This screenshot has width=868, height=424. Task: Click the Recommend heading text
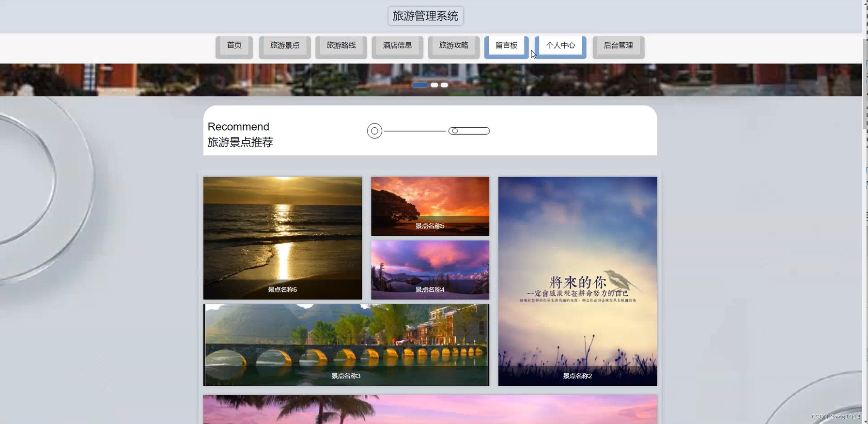(x=238, y=127)
